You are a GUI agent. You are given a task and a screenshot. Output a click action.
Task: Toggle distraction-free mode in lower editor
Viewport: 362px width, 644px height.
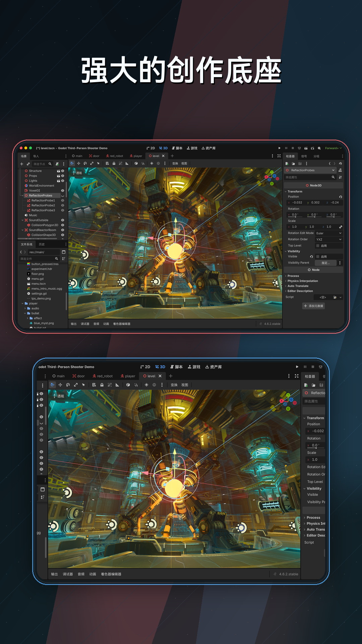coord(297,376)
